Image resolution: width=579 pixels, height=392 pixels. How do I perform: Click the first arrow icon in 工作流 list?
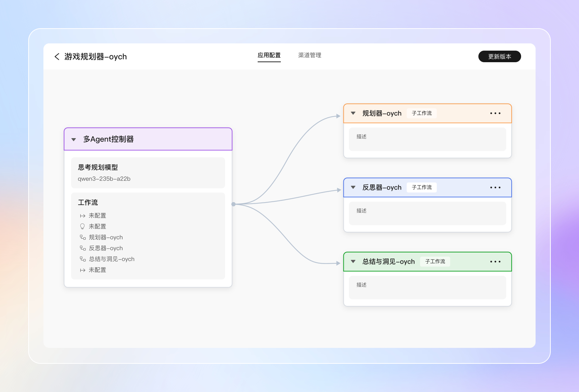[83, 216]
